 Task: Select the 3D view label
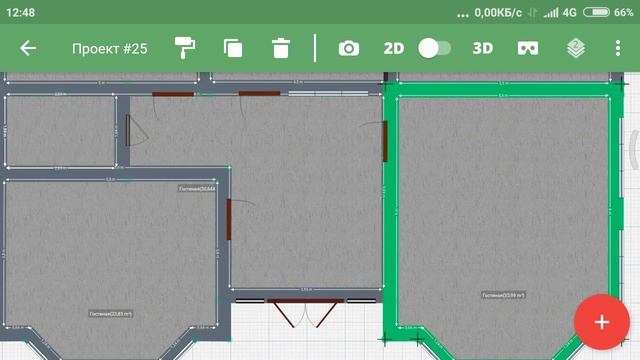coord(482,49)
